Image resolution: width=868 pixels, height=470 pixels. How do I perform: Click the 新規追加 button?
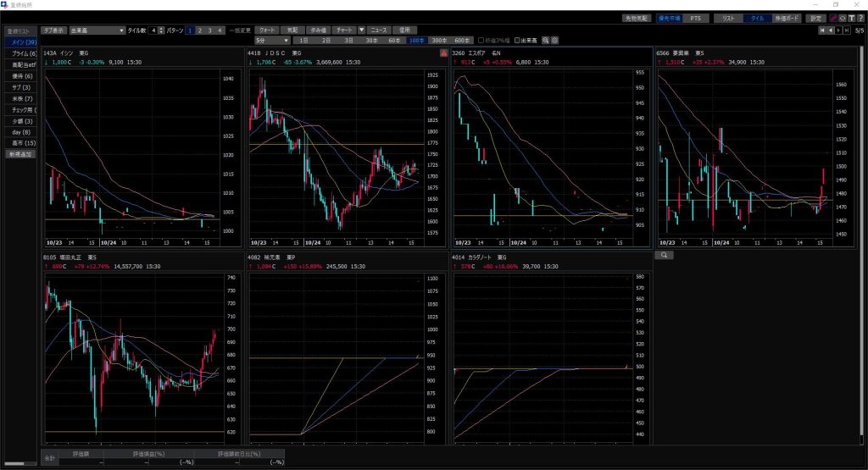(x=19, y=155)
